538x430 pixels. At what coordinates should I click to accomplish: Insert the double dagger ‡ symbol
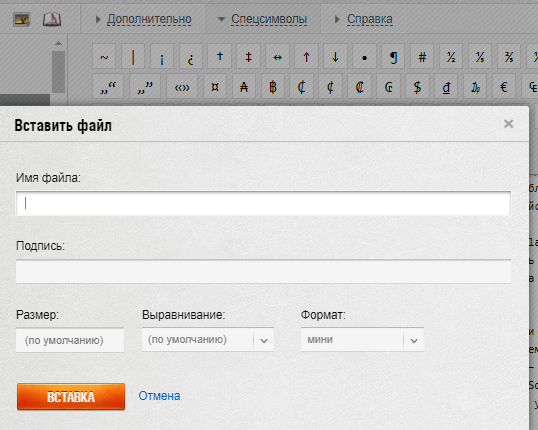coord(249,57)
